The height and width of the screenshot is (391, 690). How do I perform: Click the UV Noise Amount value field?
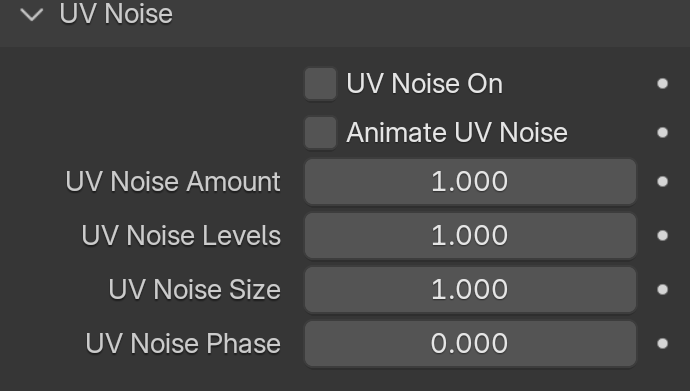(x=470, y=182)
